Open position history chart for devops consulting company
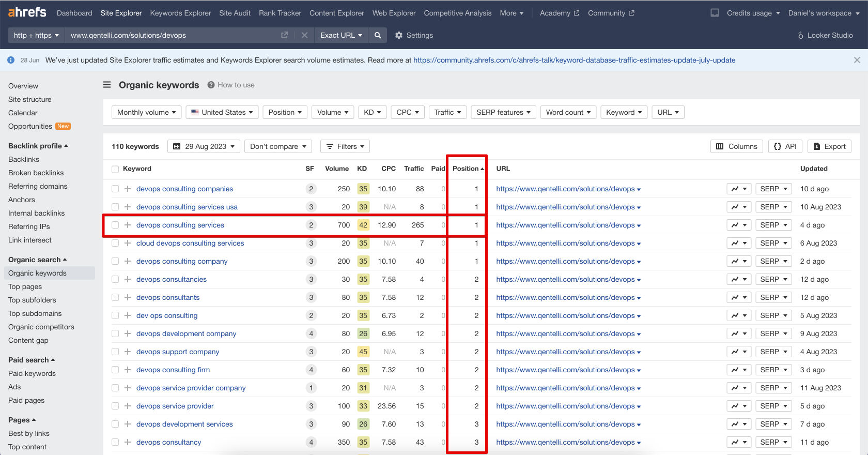This screenshot has height=455, width=868. (x=739, y=261)
